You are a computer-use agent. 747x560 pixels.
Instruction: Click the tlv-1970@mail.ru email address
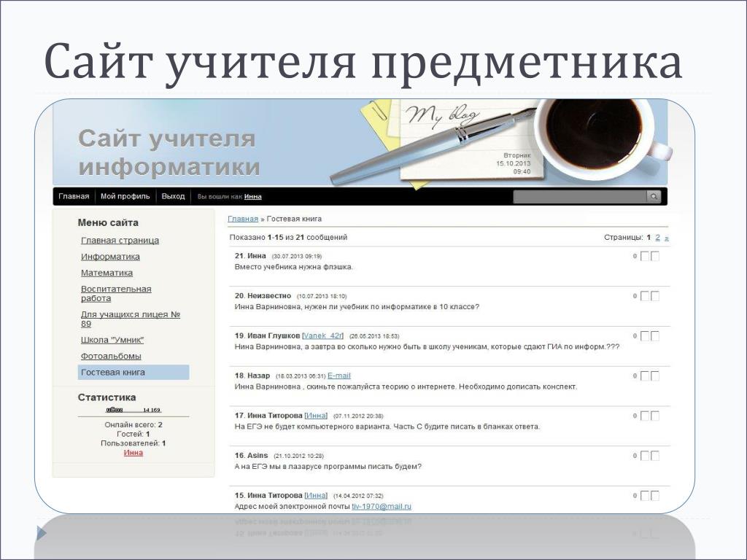coord(382,507)
